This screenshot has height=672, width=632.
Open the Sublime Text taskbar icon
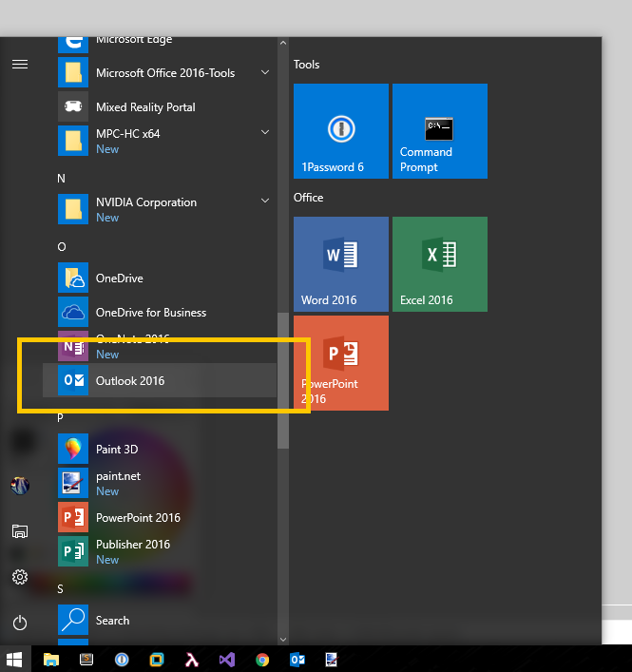tap(86, 659)
